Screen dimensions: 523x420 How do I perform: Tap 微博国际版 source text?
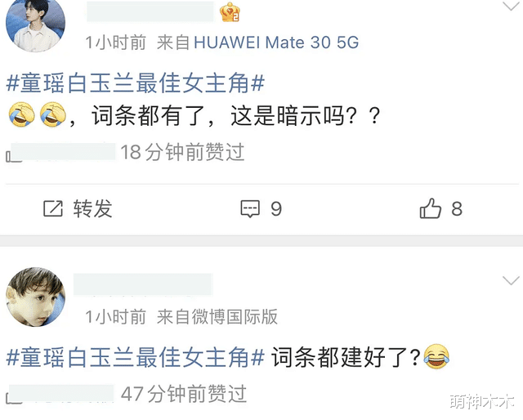[235, 316]
